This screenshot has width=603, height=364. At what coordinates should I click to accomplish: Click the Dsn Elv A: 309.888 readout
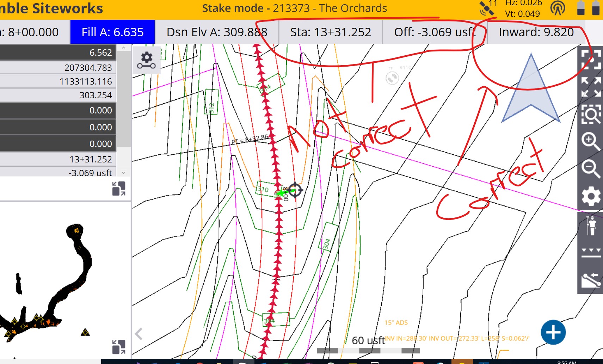[217, 32]
